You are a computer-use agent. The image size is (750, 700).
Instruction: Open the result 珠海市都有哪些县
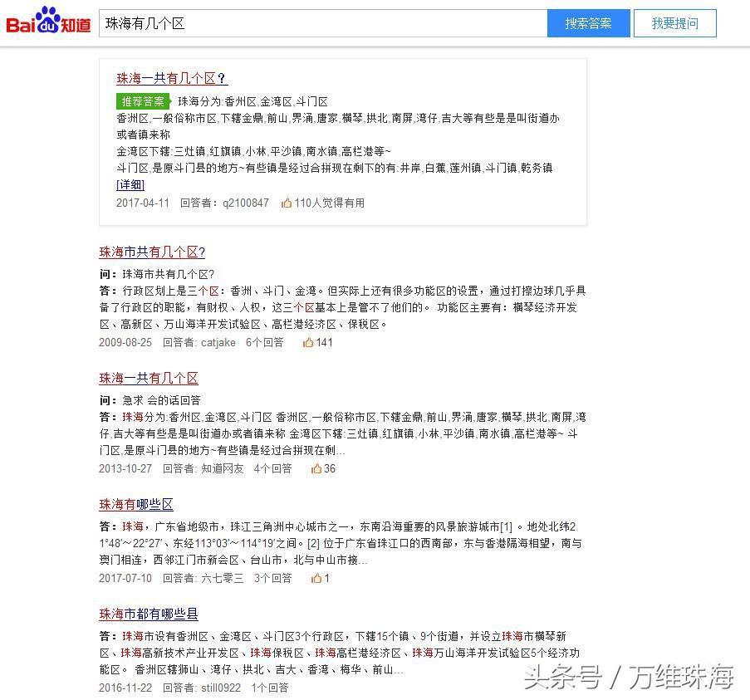[149, 614]
